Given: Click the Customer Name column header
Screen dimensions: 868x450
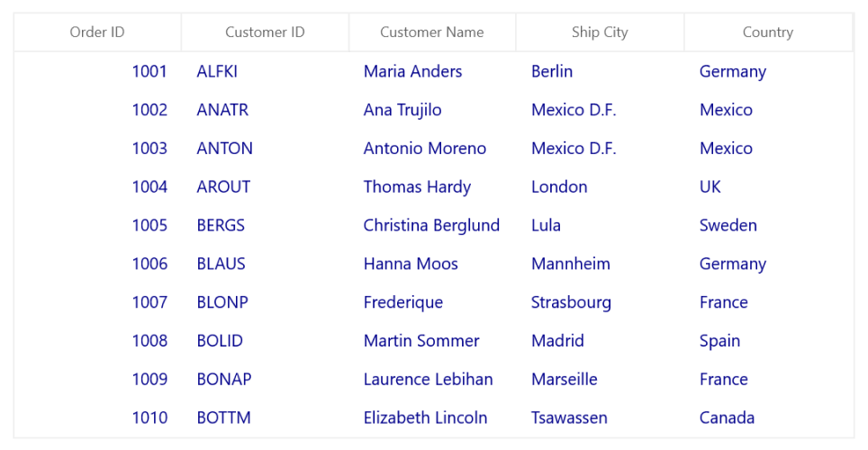Looking at the screenshot, I should click(431, 32).
